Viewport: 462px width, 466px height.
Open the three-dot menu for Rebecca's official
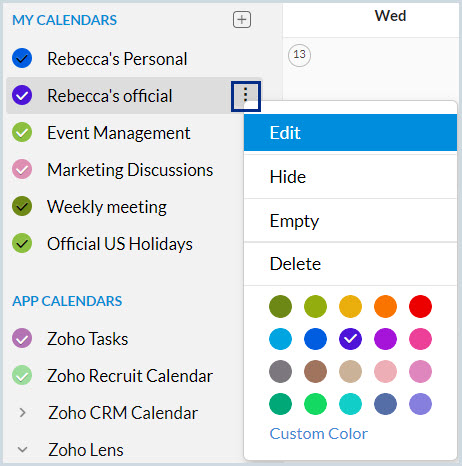click(246, 96)
